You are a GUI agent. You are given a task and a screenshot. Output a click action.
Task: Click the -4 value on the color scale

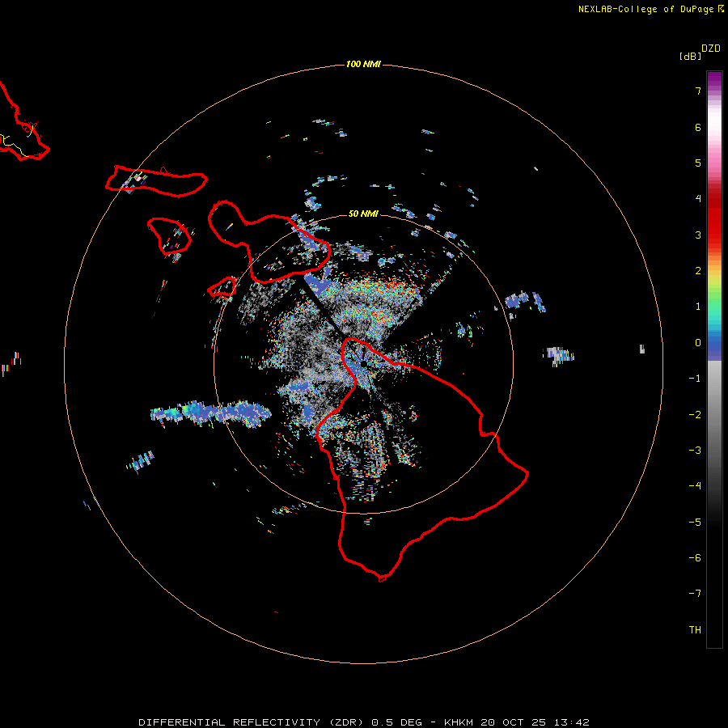[x=695, y=486]
